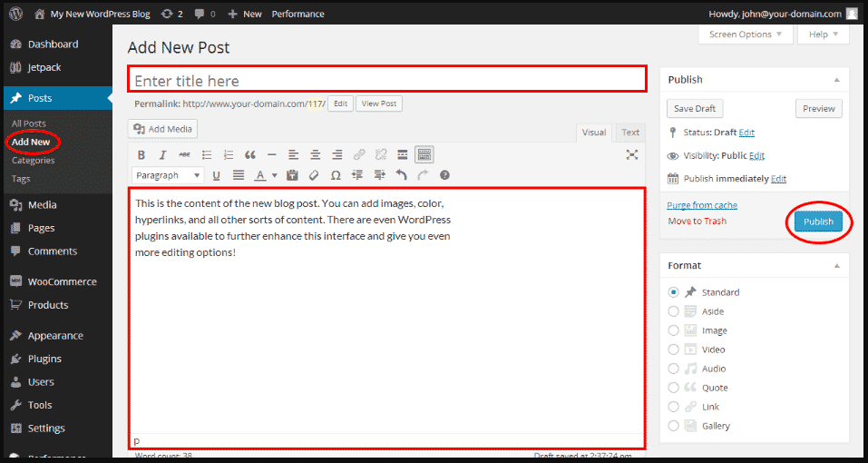Image resolution: width=868 pixels, height=463 pixels.
Task: Insert a hyperlink with the link icon
Action: 358,155
